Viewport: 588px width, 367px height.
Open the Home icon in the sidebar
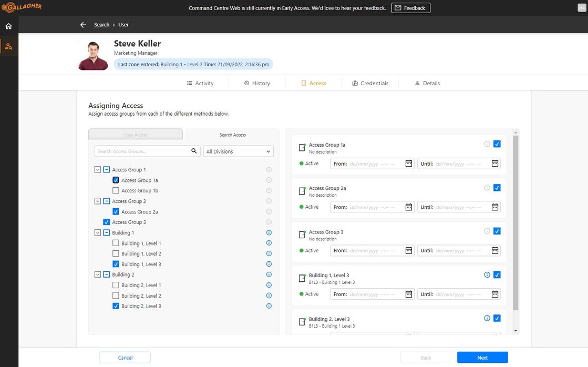(8, 25)
